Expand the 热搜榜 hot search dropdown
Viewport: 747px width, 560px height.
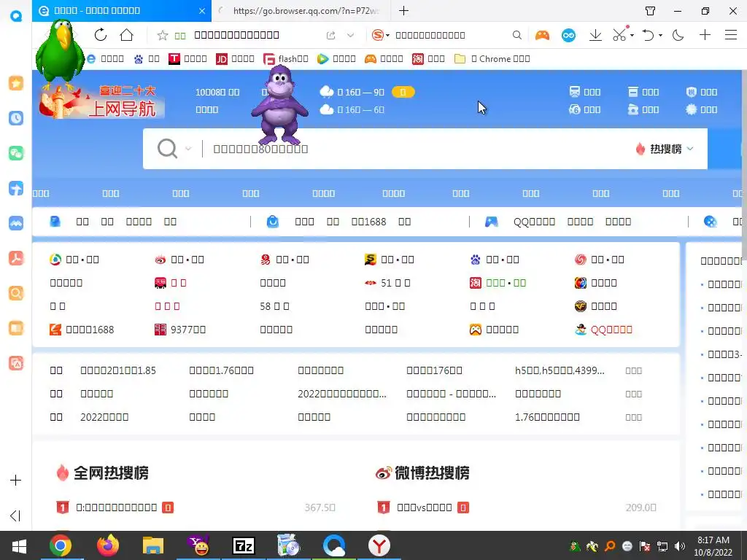665,149
